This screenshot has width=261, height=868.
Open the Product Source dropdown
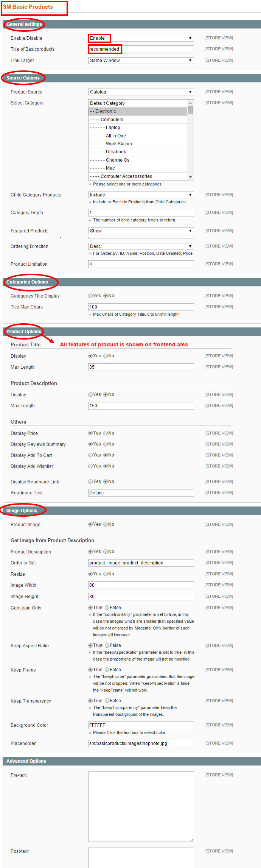point(141,92)
